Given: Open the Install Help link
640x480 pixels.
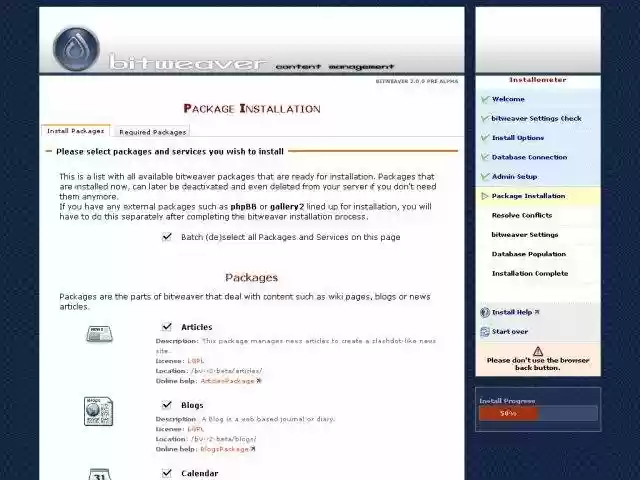Looking at the screenshot, I should 512,312.
